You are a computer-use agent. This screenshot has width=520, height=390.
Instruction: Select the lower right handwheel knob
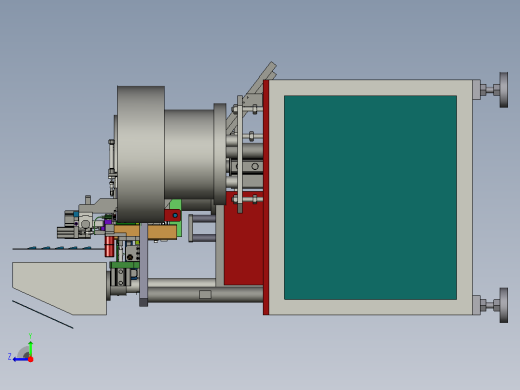coord(504,305)
